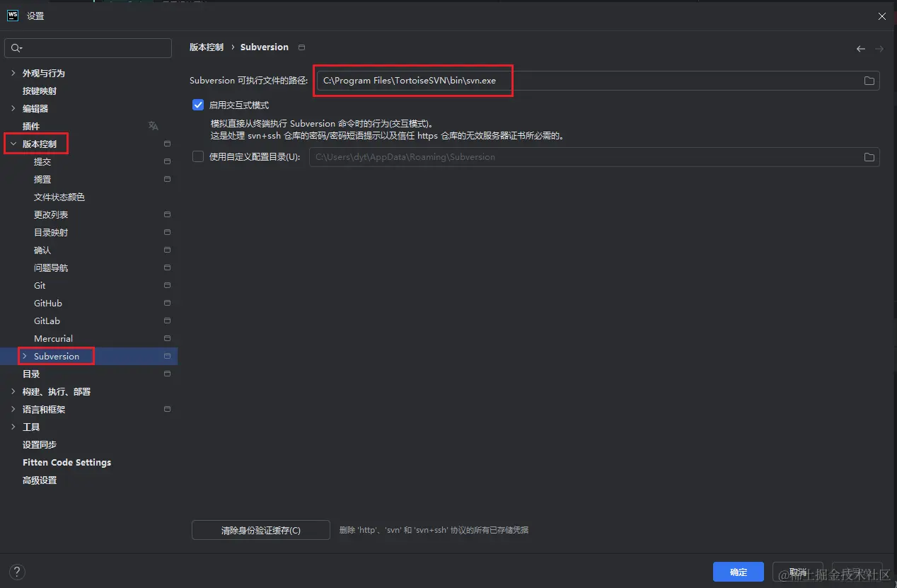This screenshot has width=897, height=588.
Task: Select Git in the tree
Action: click(x=40, y=285)
